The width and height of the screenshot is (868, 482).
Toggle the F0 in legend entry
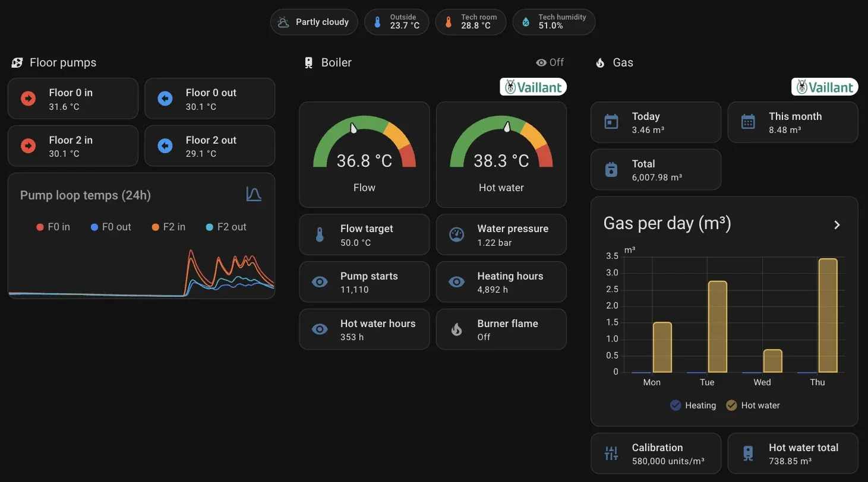point(53,227)
